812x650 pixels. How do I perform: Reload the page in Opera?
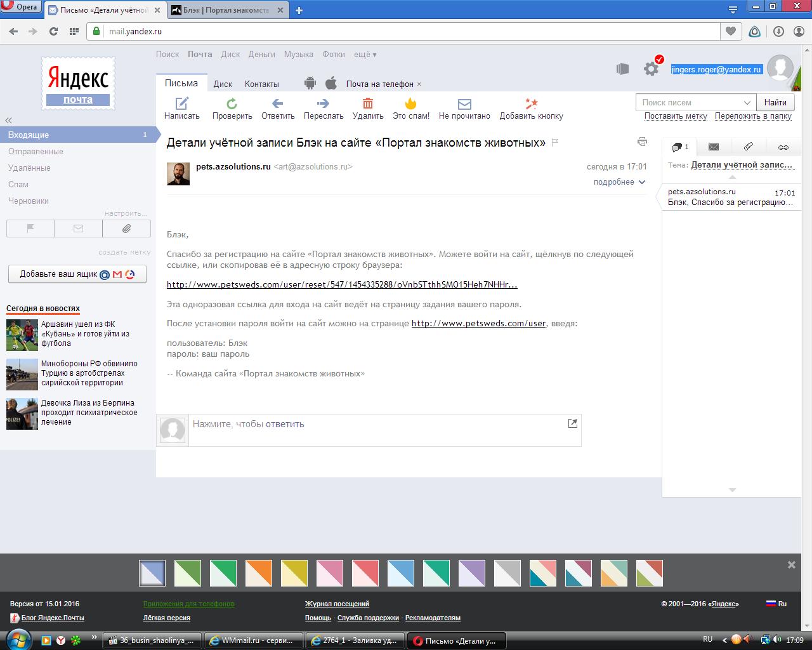(x=53, y=31)
